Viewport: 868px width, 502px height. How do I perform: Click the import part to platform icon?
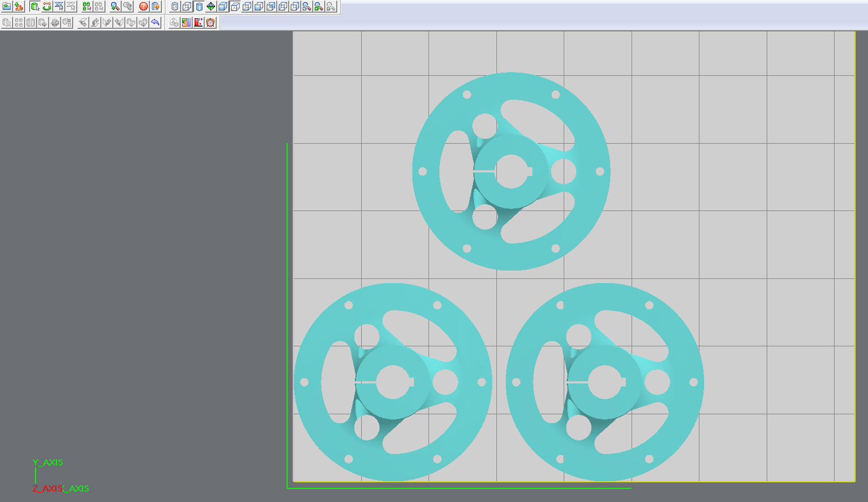pyautogui.click(x=19, y=7)
